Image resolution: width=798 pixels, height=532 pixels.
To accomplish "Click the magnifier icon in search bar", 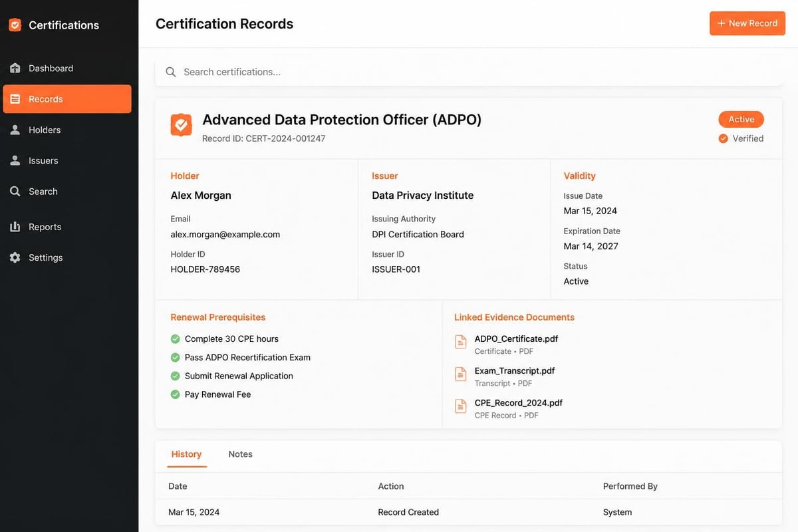I will pyautogui.click(x=171, y=72).
